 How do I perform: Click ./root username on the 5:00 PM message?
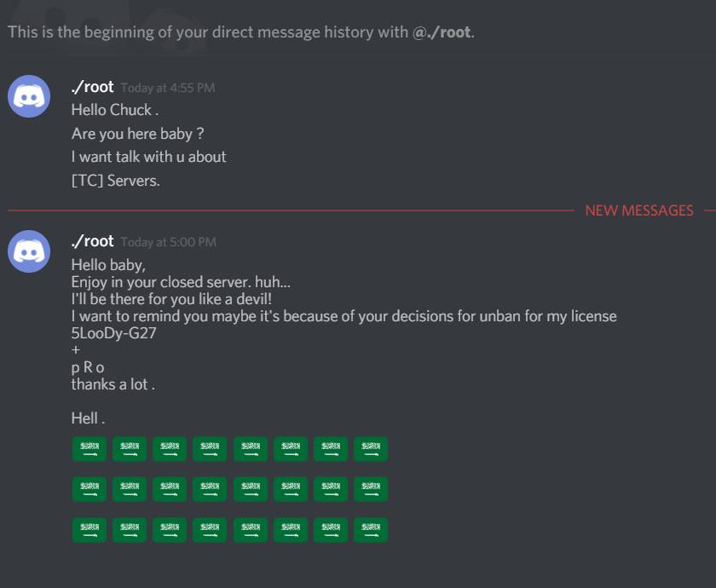point(92,241)
